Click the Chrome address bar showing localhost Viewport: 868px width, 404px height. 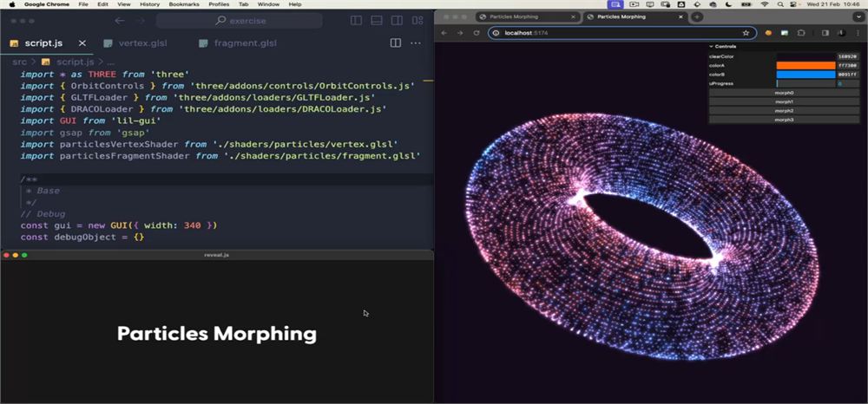621,33
